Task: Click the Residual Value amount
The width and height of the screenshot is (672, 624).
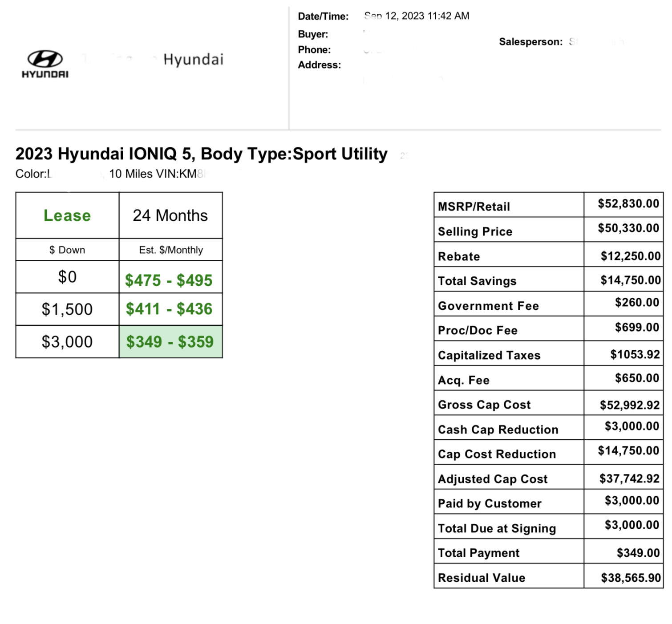Action: click(631, 578)
